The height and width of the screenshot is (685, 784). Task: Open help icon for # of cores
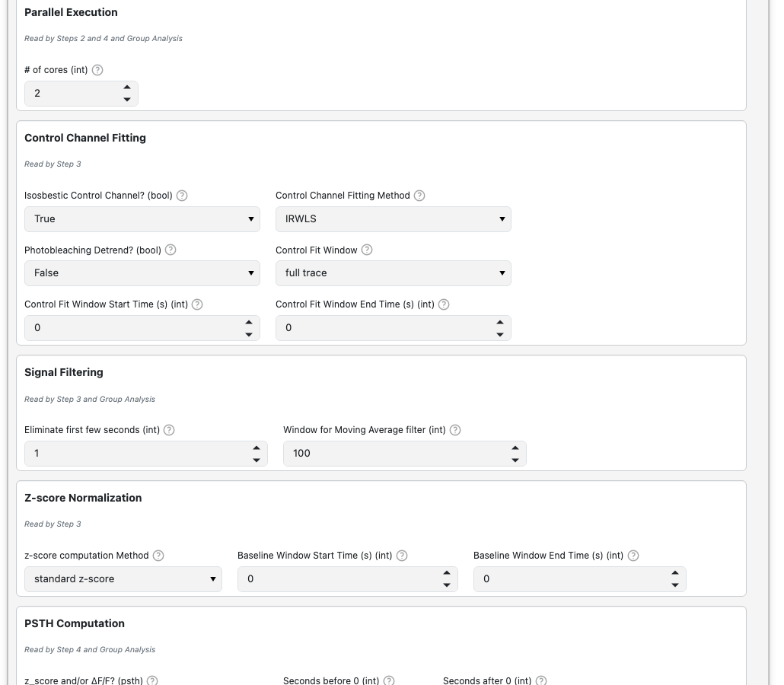click(97, 70)
